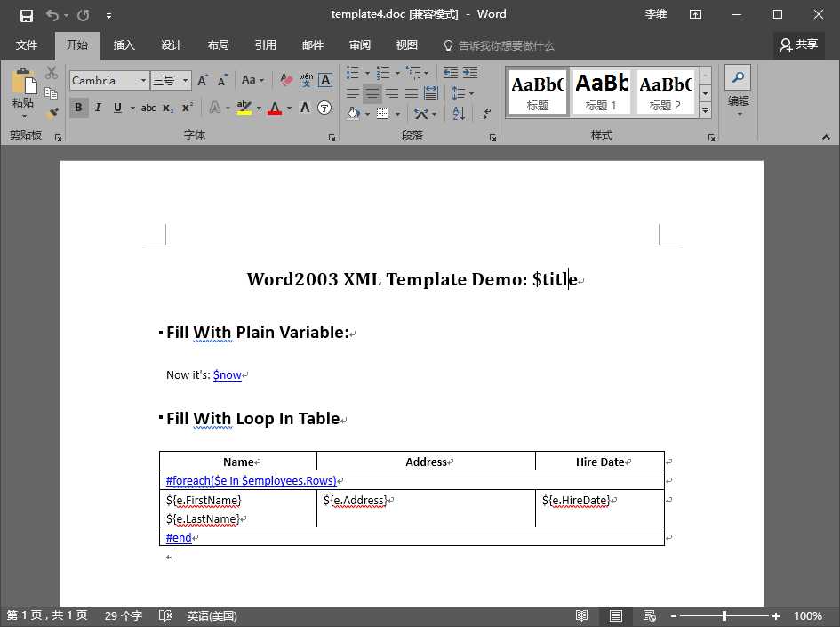Open font dialog launcher in 字体 group
This screenshot has width=840, height=627.
pos(332,138)
